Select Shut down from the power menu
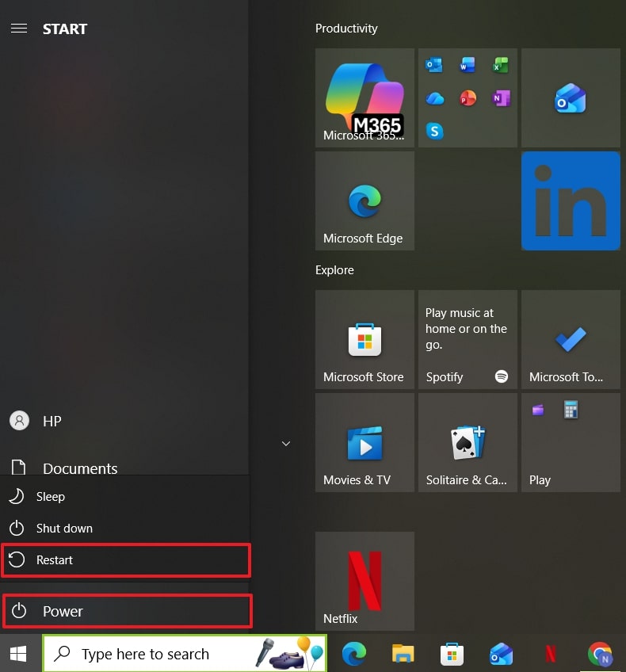 tap(124, 529)
